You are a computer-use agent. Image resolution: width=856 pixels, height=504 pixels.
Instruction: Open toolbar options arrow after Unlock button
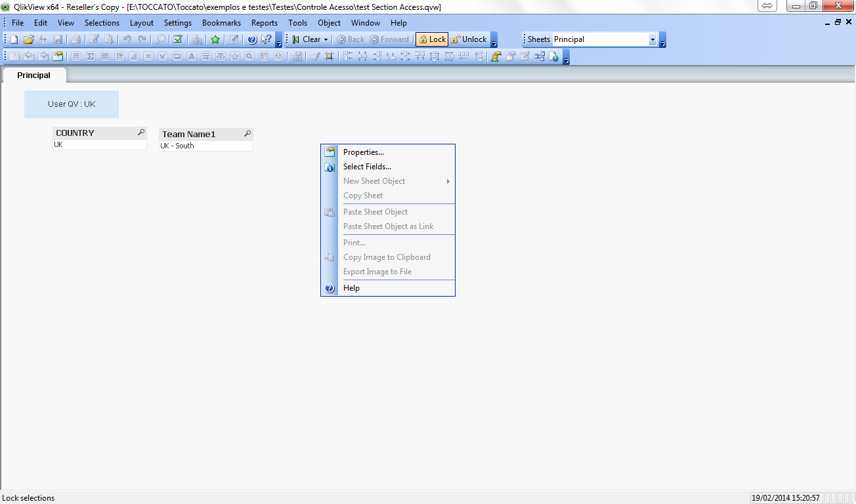point(494,39)
